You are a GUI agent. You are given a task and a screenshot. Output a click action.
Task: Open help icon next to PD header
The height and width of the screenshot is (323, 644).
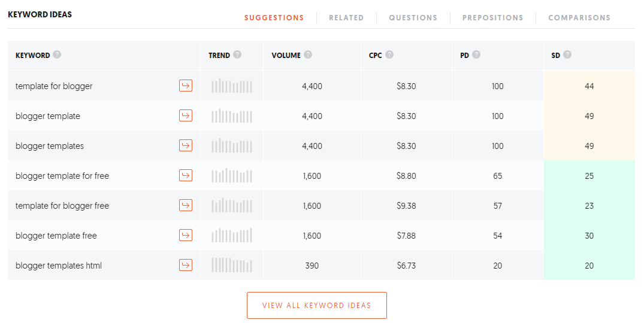pyautogui.click(x=476, y=54)
